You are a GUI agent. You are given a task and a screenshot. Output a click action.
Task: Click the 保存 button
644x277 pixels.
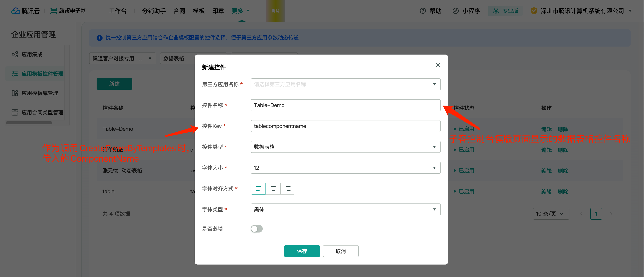(x=302, y=251)
